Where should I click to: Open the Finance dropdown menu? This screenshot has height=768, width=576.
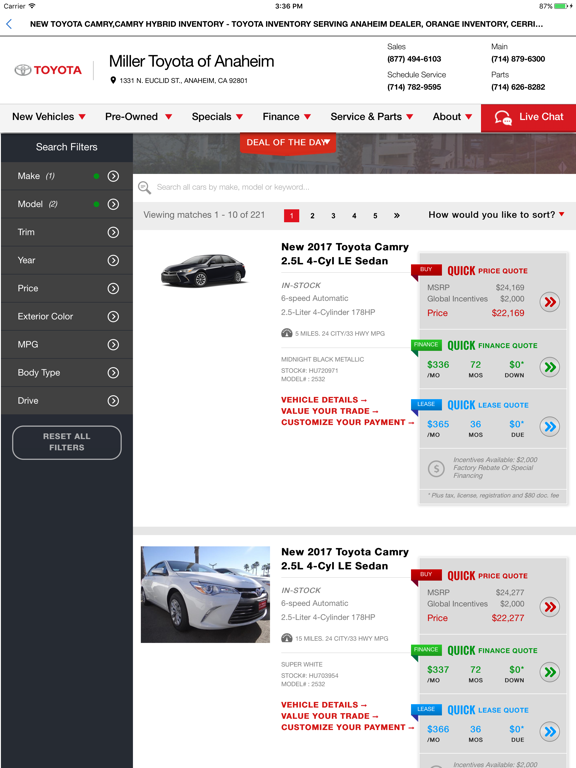coord(287,117)
